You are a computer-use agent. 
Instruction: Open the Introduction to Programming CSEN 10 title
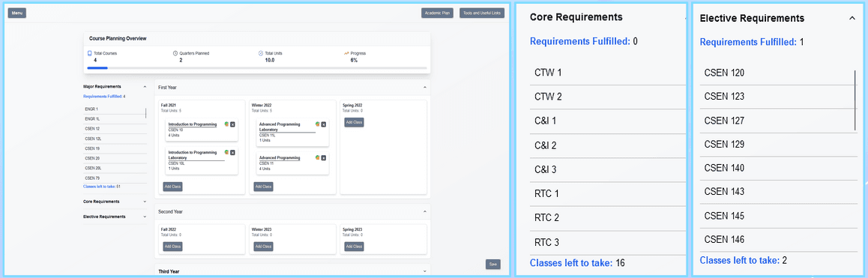pos(192,124)
